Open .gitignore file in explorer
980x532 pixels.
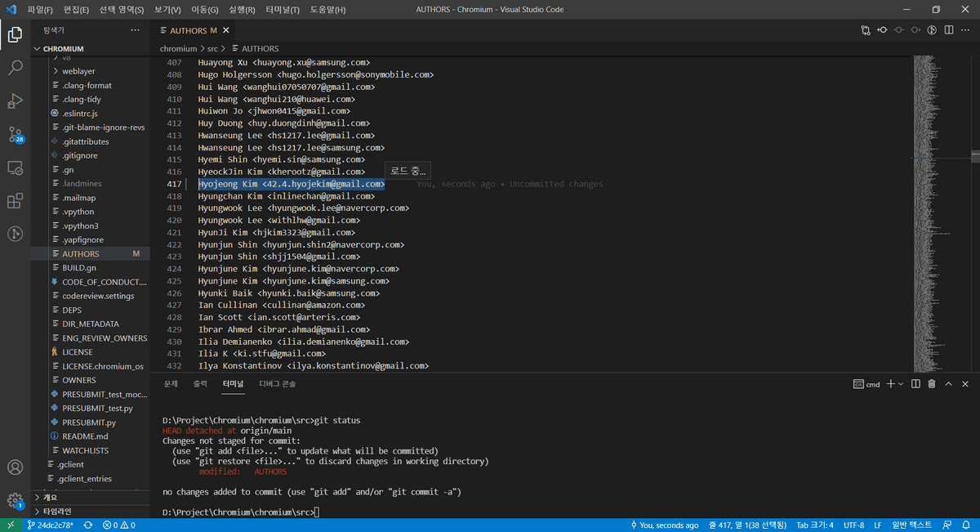click(90, 155)
